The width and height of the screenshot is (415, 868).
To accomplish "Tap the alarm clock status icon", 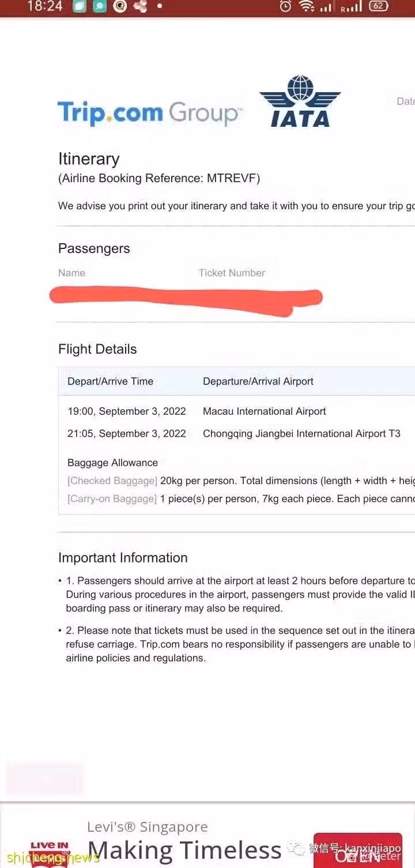I will (285, 7).
